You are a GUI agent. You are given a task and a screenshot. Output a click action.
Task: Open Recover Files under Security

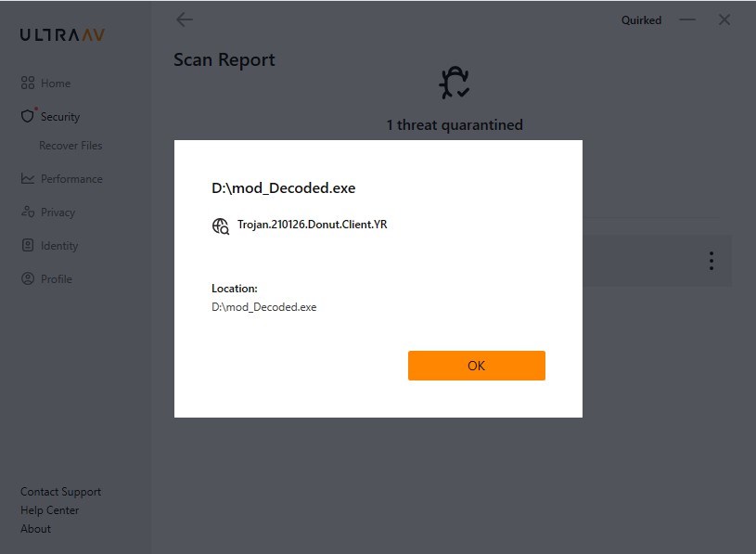click(70, 146)
